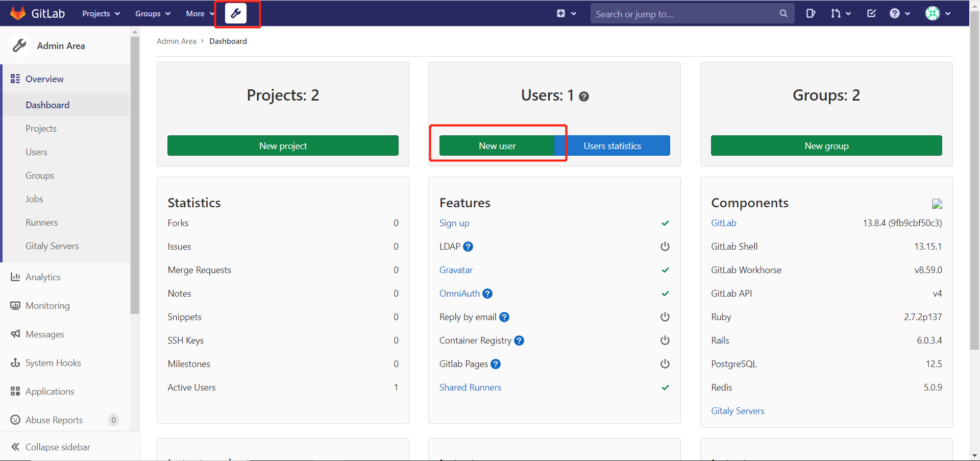Click the New user button
980x461 pixels.
coord(497,145)
